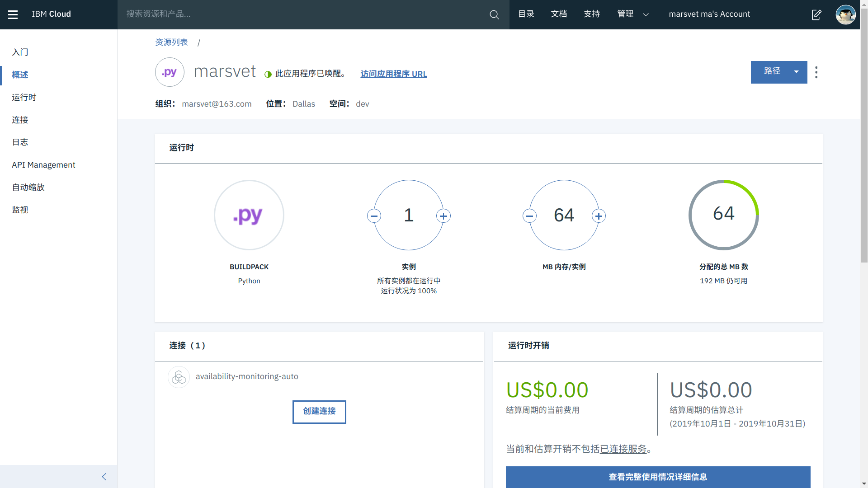Click the 64 MB memory value circle
This screenshot has height=488, width=868.
click(564, 215)
